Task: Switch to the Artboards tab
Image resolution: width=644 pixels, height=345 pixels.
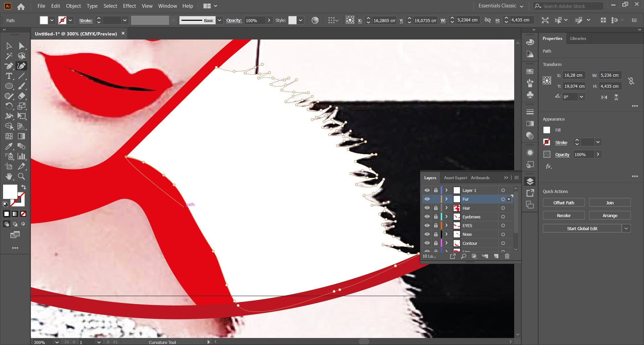Action: (480, 178)
